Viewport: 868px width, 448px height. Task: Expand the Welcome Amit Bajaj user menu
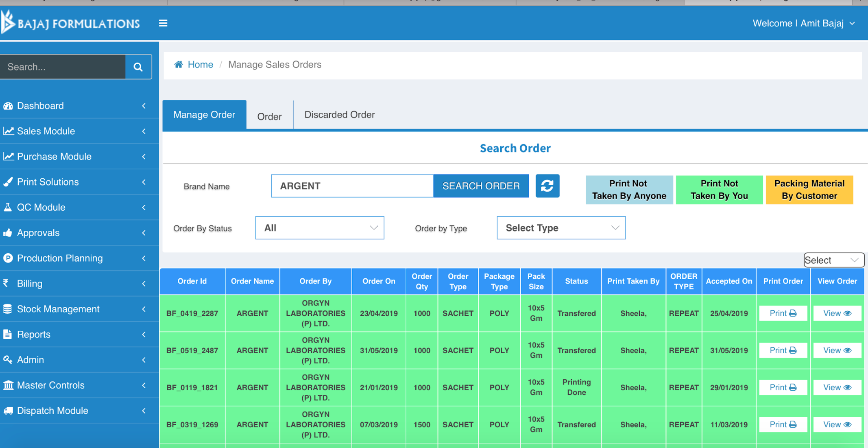pyautogui.click(x=804, y=23)
